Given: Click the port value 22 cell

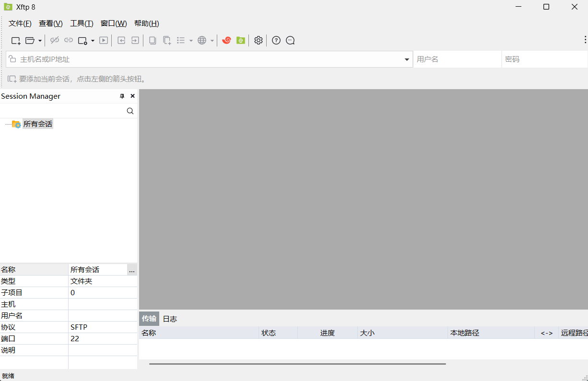Looking at the screenshot, I should pyautogui.click(x=103, y=339).
